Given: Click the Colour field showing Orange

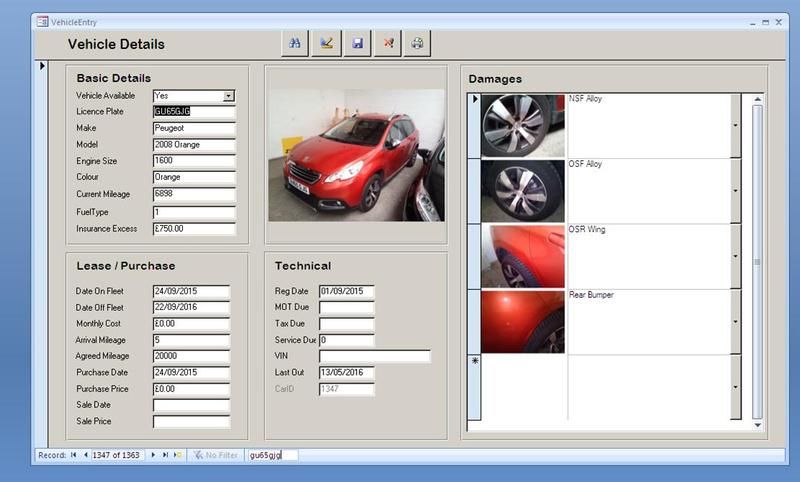Looking at the screenshot, I should pyautogui.click(x=194, y=177).
